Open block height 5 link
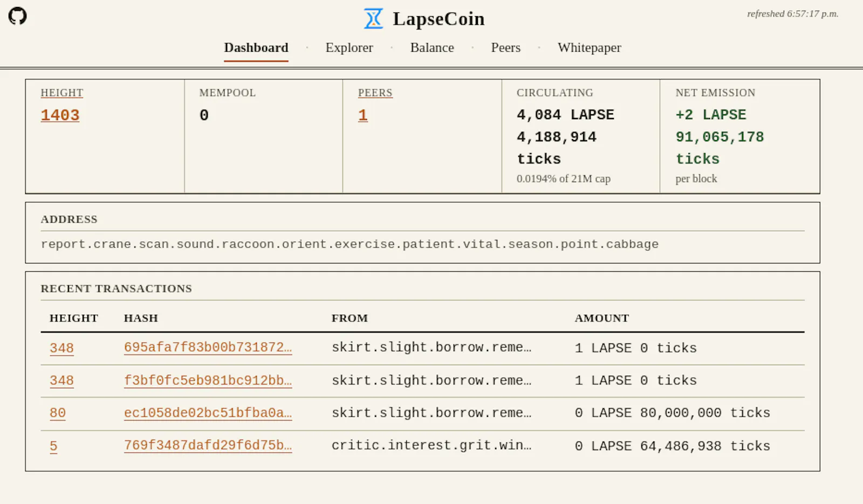This screenshot has height=504, width=863. 53,446
